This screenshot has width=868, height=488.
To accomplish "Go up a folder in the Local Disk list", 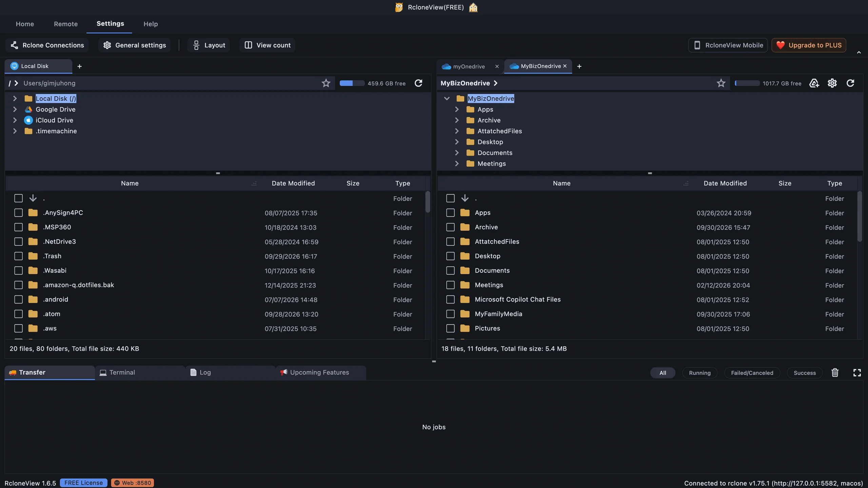I will 33,198.
